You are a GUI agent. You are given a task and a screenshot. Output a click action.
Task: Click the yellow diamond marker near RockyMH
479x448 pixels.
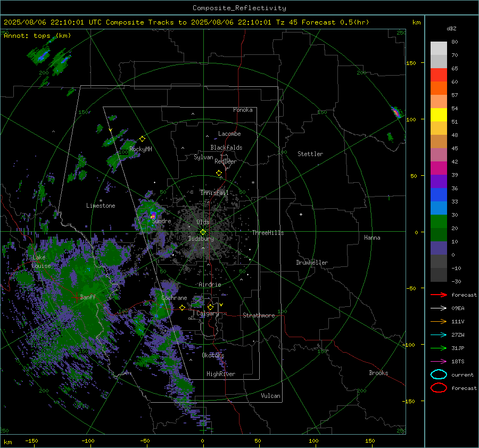coord(142,139)
